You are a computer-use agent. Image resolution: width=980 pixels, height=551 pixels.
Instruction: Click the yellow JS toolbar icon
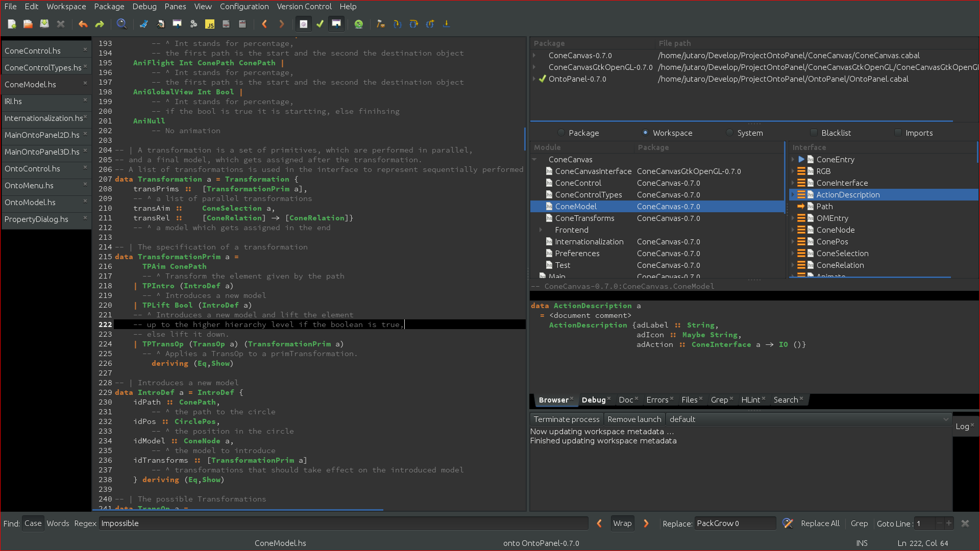(210, 24)
